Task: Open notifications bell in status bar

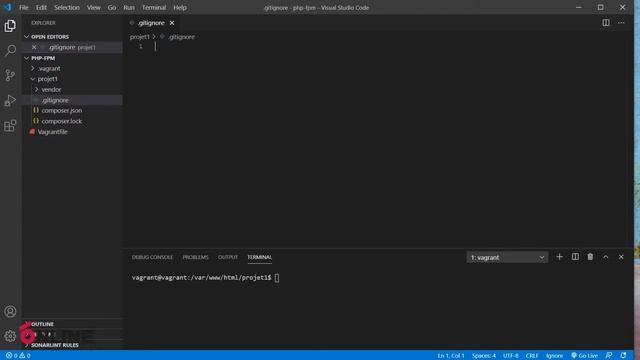Action: point(623,356)
